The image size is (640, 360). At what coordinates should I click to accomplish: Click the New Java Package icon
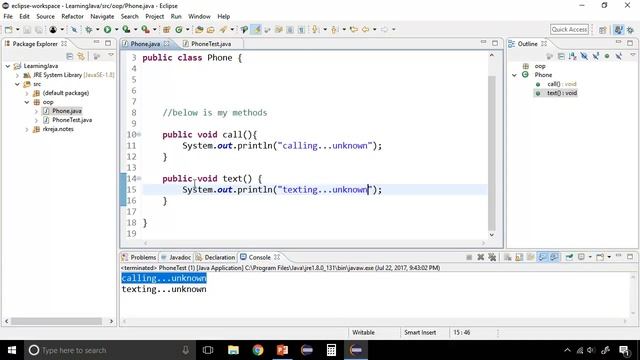(x=167, y=29)
